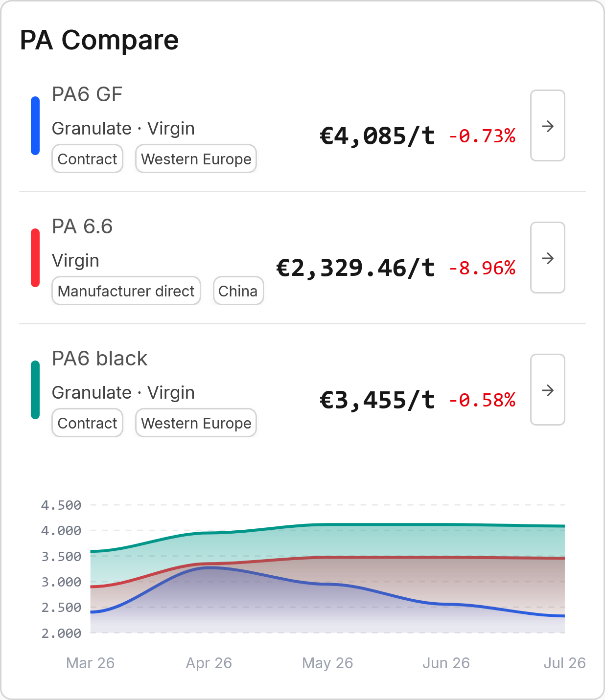The height and width of the screenshot is (700, 605).
Task: Select Western Europe tag under PA6 black
Action: pos(196,423)
